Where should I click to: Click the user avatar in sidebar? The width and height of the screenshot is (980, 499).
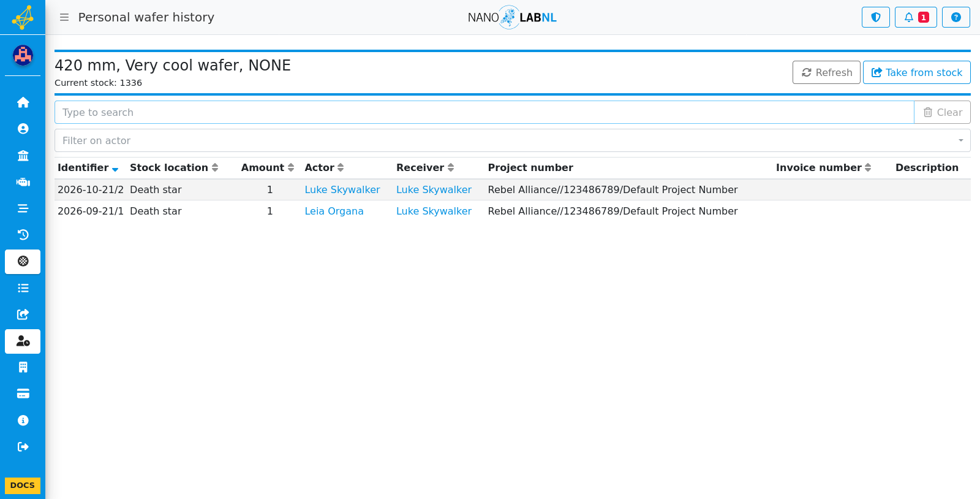click(x=23, y=55)
